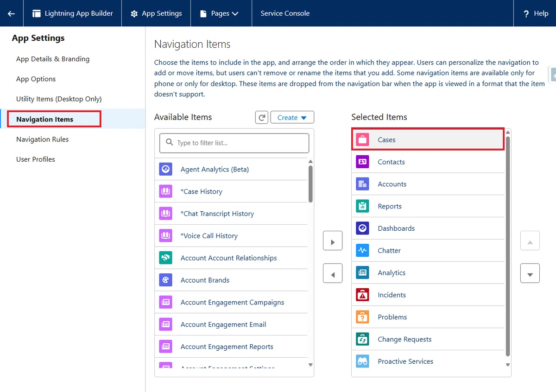This screenshot has width=556, height=392.
Task: Select "*Chat Transcript History" label
Action: tap(217, 214)
